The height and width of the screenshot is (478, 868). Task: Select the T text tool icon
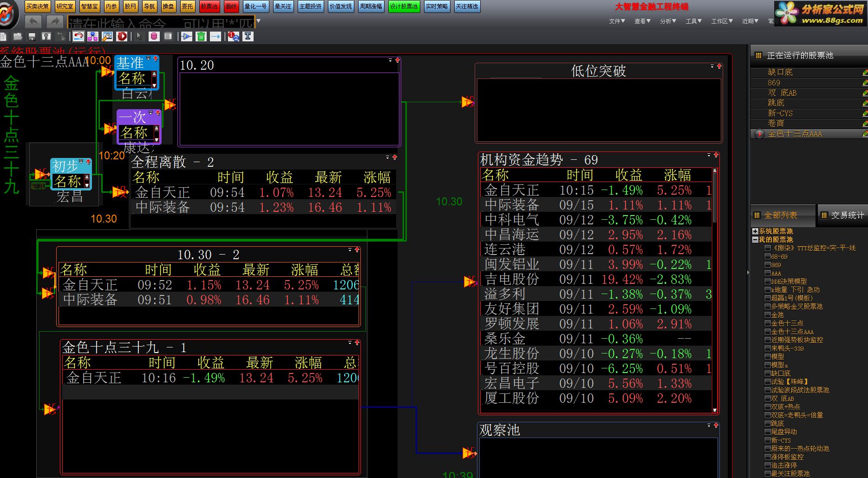[x=248, y=36]
